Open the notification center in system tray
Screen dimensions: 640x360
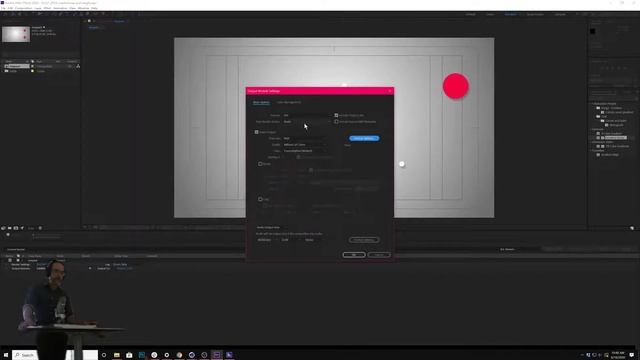(632, 355)
